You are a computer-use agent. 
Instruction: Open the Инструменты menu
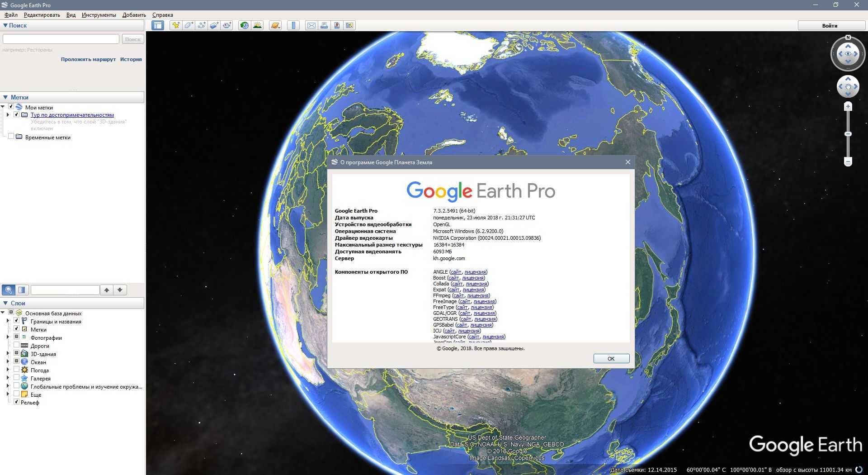(99, 15)
